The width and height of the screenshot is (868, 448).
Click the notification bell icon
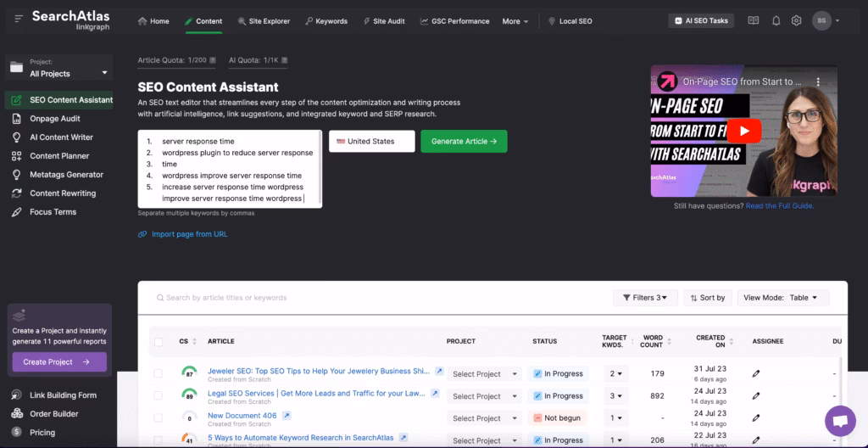(776, 20)
